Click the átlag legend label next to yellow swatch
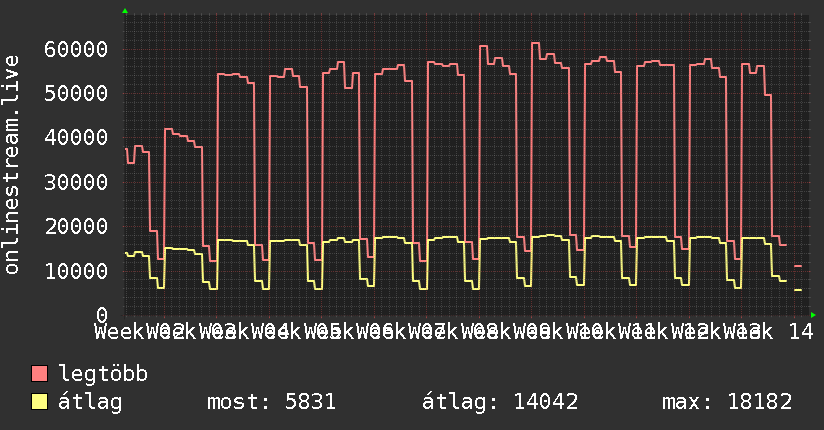Viewport: 824px width, 430px height. click(90, 402)
